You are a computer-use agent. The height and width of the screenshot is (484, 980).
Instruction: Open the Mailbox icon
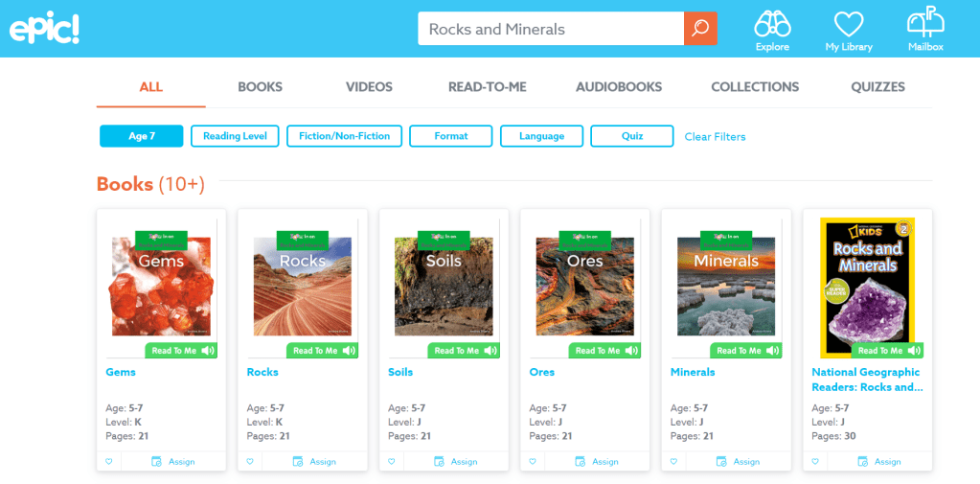point(925,25)
